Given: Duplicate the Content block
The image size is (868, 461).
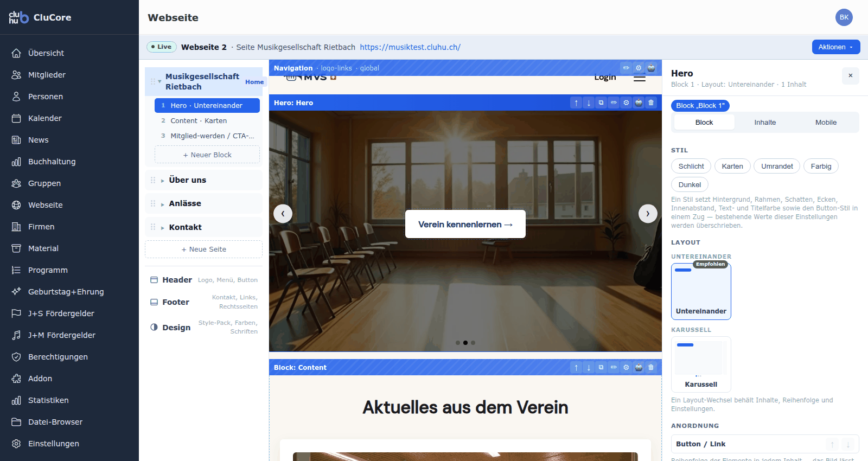Looking at the screenshot, I should coord(601,367).
